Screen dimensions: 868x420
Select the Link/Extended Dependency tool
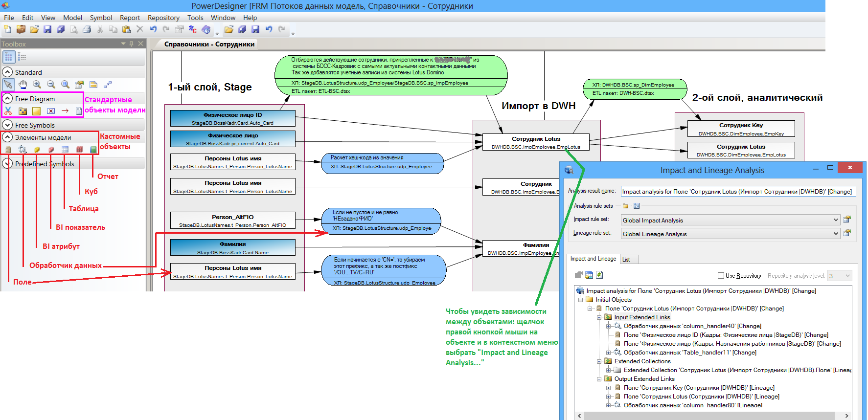[x=108, y=85]
